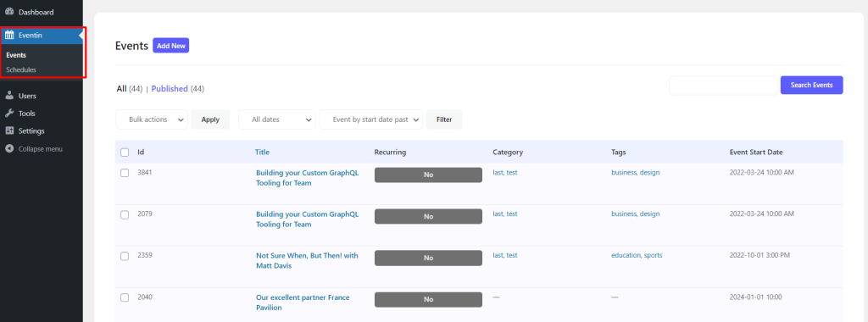Click the 'design' tag in row 2079
868x322 pixels.
coord(650,214)
